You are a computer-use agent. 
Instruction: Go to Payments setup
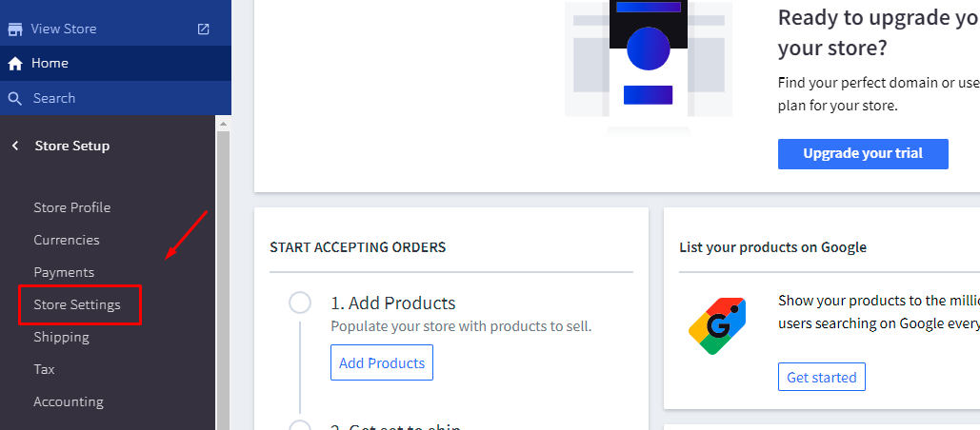(x=64, y=272)
